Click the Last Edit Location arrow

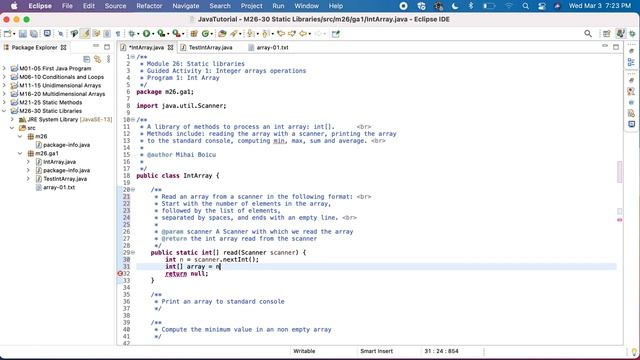click(x=281, y=34)
